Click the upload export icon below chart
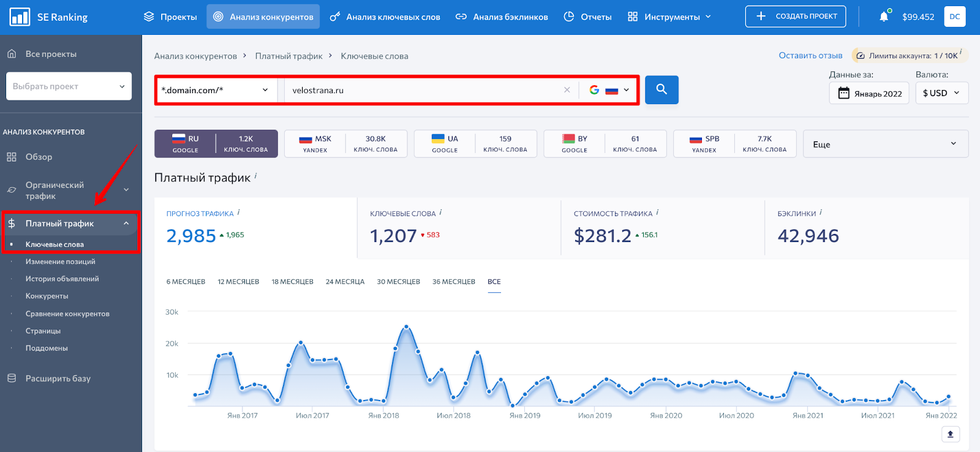The image size is (980, 452). point(951,434)
